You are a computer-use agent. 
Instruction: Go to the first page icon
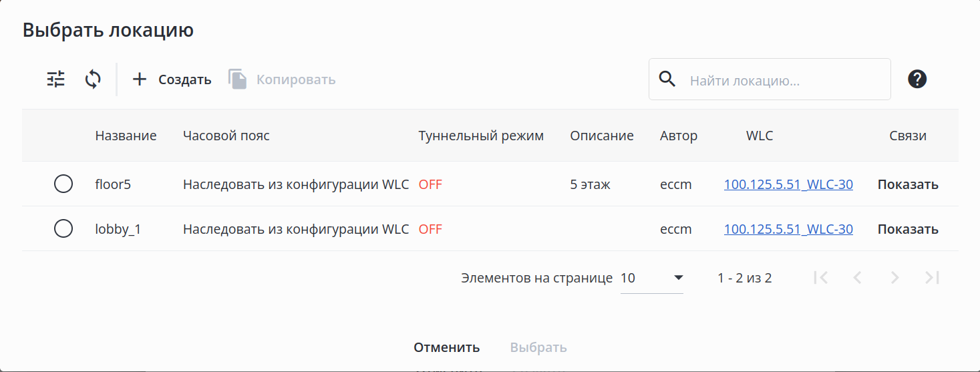pyautogui.click(x=821, y=278)
